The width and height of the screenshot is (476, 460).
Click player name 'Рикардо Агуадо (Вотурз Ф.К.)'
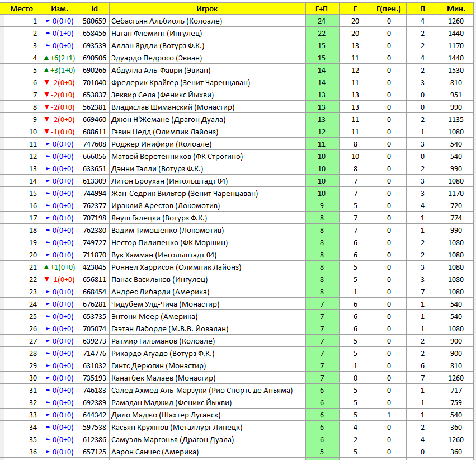click(163, 354)
